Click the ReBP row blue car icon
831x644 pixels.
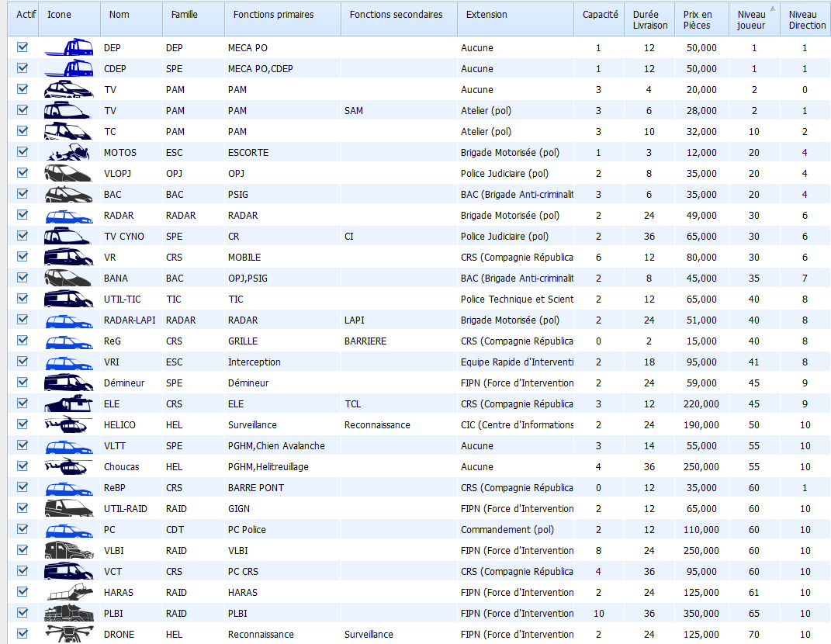(69, 489)
